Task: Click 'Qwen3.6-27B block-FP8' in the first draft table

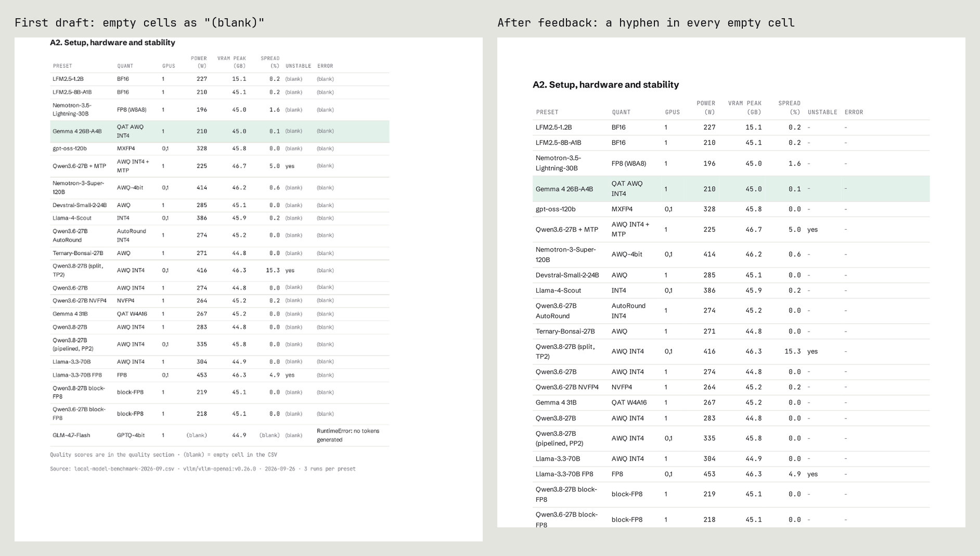Action: point(79,414)
